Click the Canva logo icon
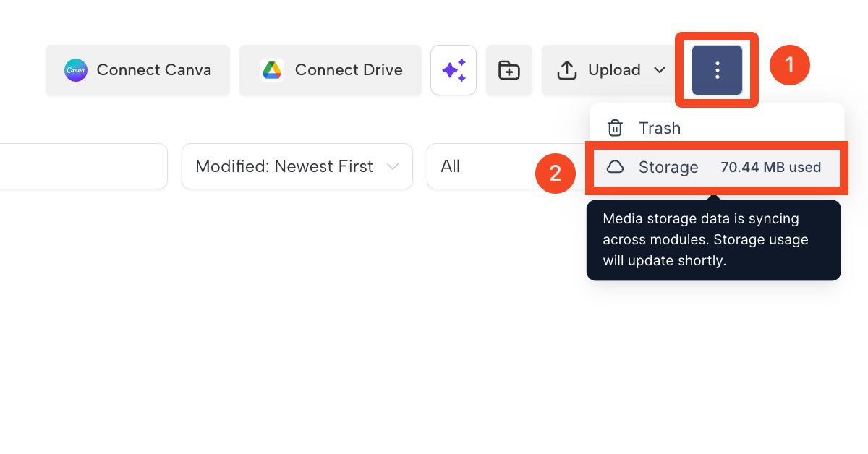This screenshot has width=868, height=454. point(76,70)
